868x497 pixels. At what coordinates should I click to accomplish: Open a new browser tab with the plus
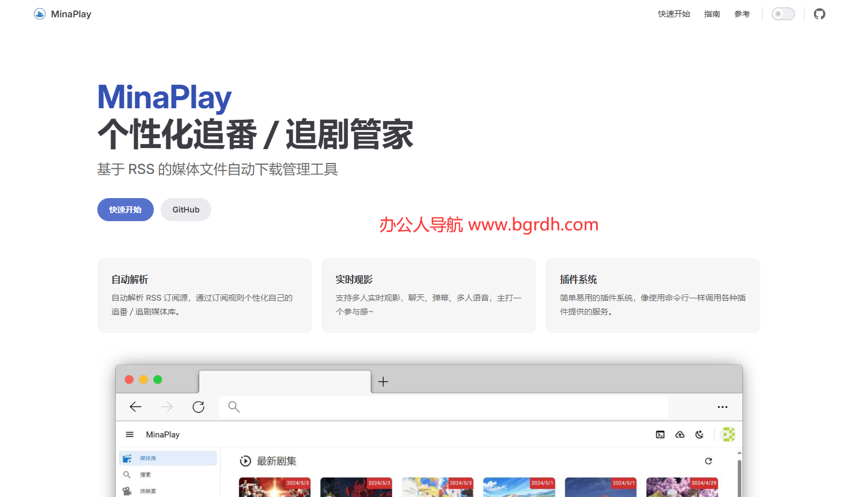(382, 381)
